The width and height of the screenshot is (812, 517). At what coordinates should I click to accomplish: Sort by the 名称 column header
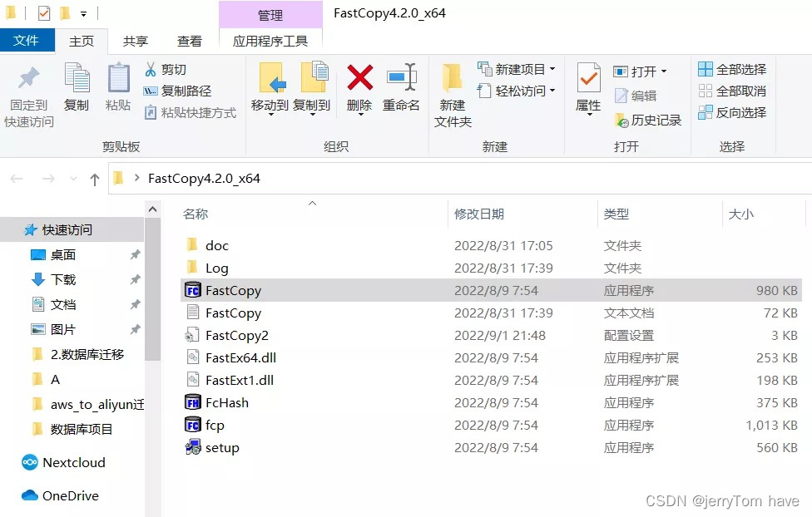(196, 214)
